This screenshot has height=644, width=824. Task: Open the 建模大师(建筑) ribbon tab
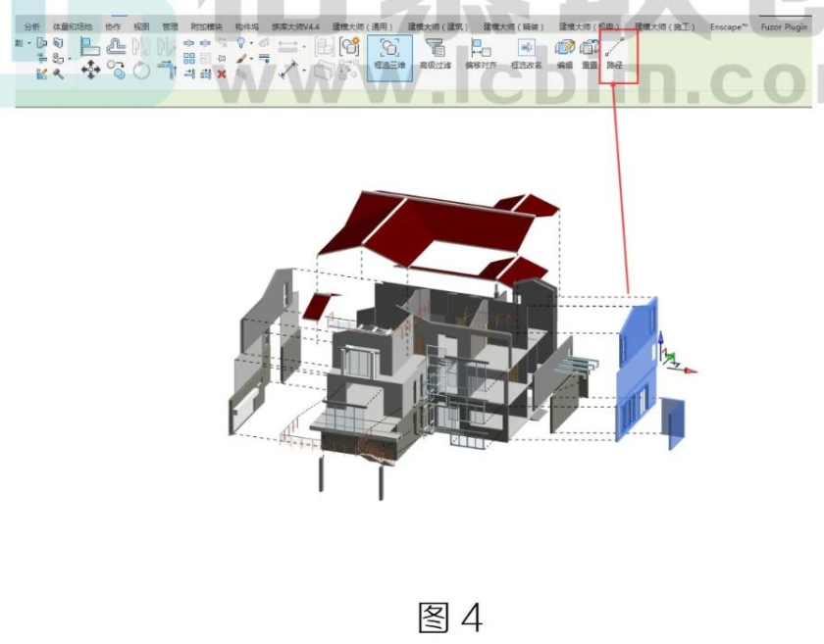pyautogui.click(x=438, y=26)
